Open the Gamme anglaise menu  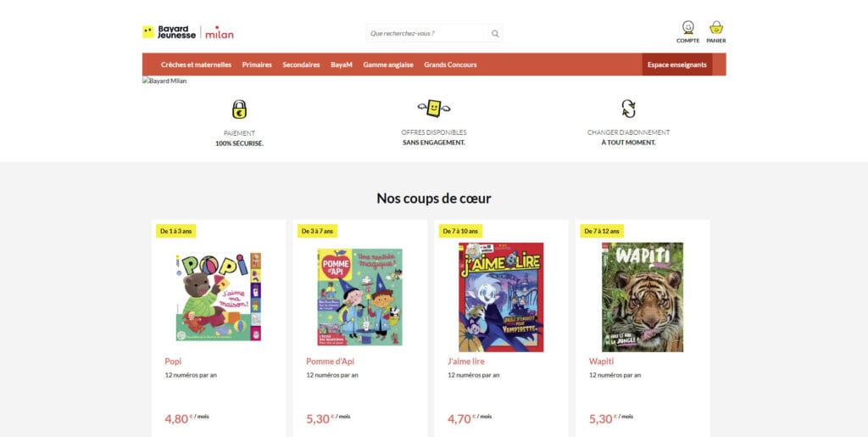coord(388,64)
